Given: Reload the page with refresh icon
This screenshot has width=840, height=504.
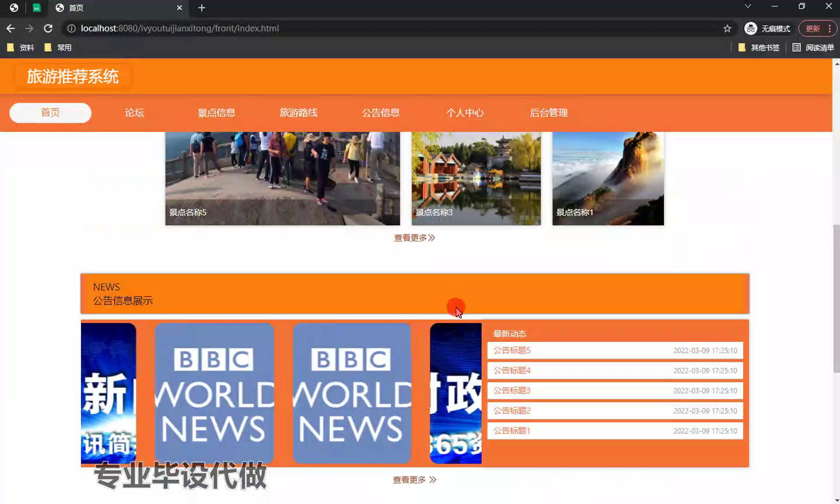Looking at the screenshot, I should (x=48, y=28).
